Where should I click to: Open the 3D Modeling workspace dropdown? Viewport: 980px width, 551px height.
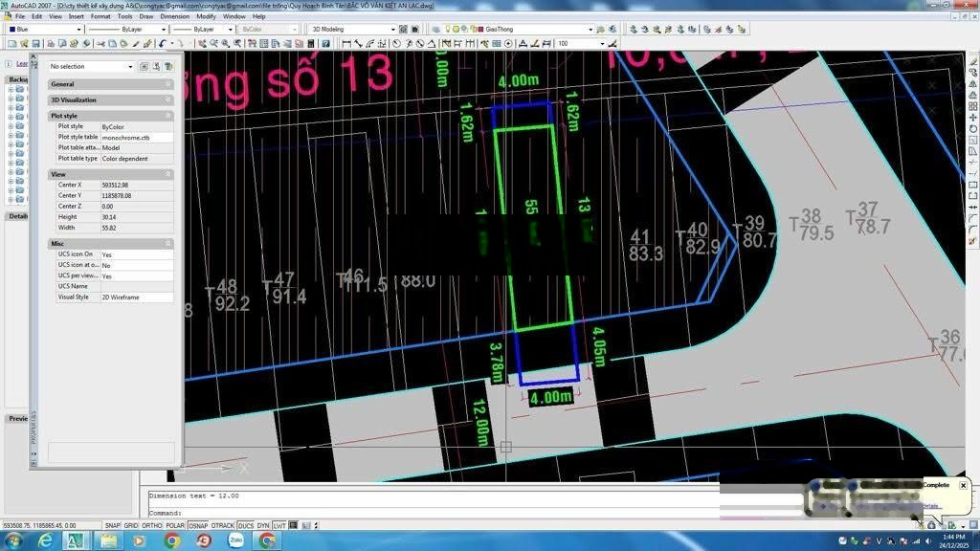[392, 30]
